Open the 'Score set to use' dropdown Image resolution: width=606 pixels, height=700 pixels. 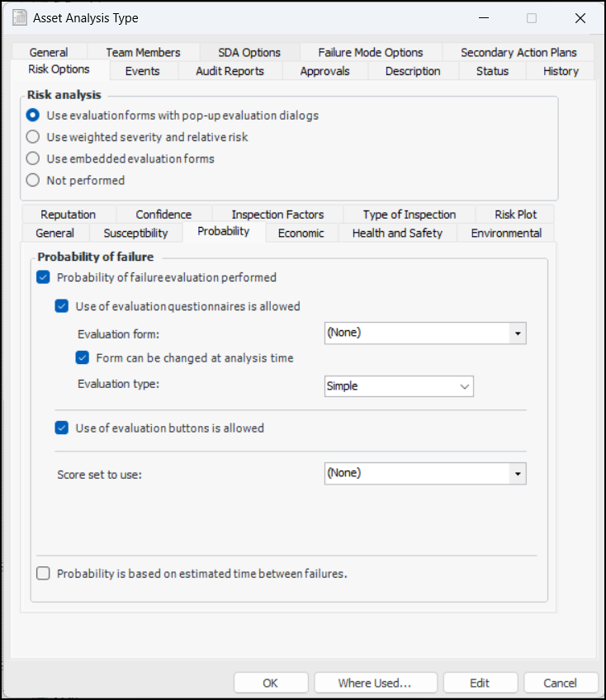point(518,474)
